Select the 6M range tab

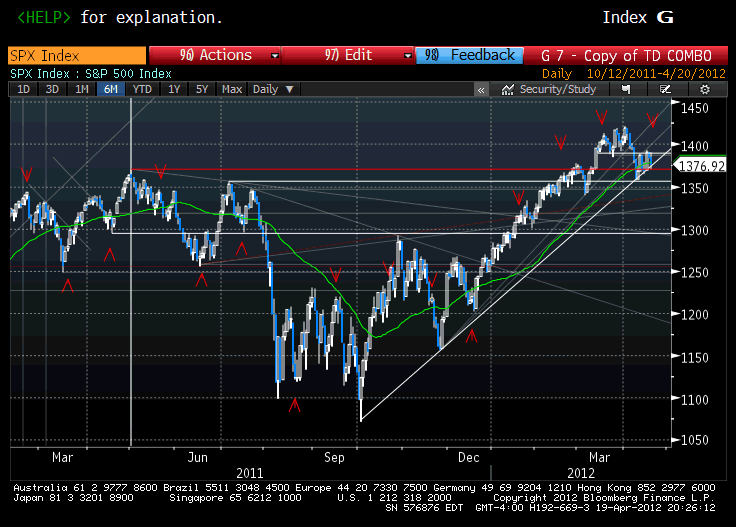(x=111, y=89)
